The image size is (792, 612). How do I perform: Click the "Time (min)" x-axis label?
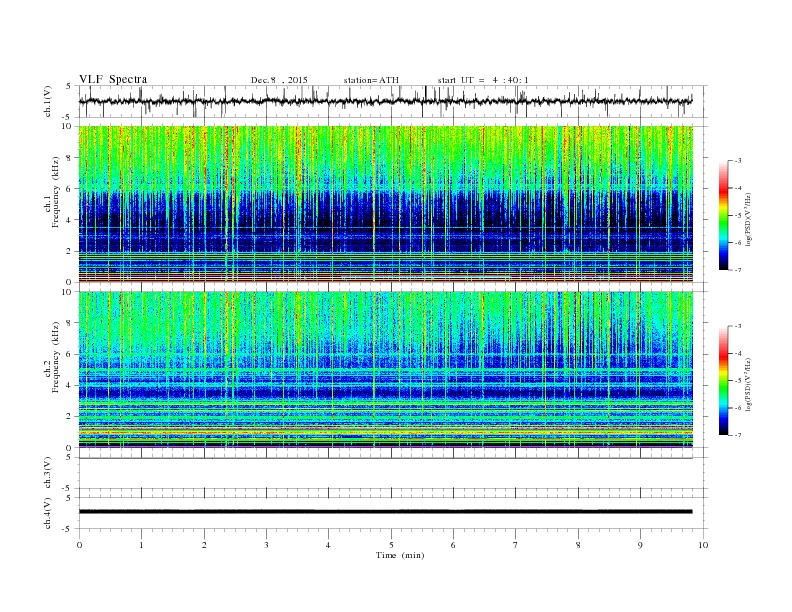click(x=400, y=555)
